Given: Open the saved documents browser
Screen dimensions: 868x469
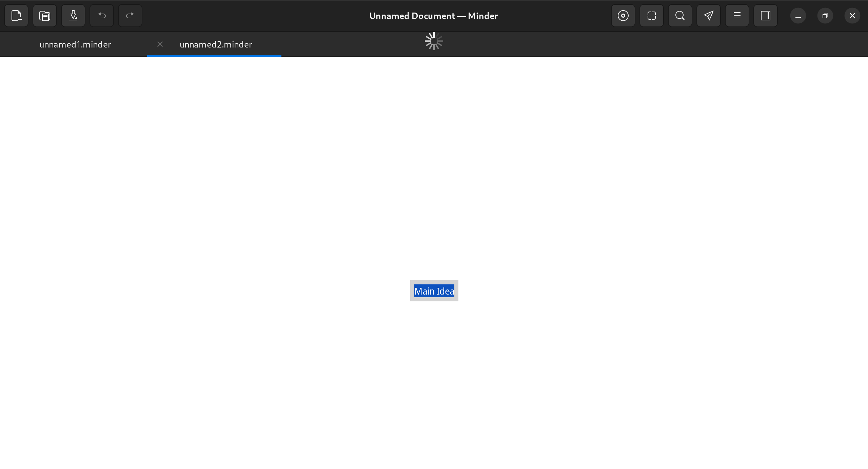Looking at the screenshot, I should (44, 16).
